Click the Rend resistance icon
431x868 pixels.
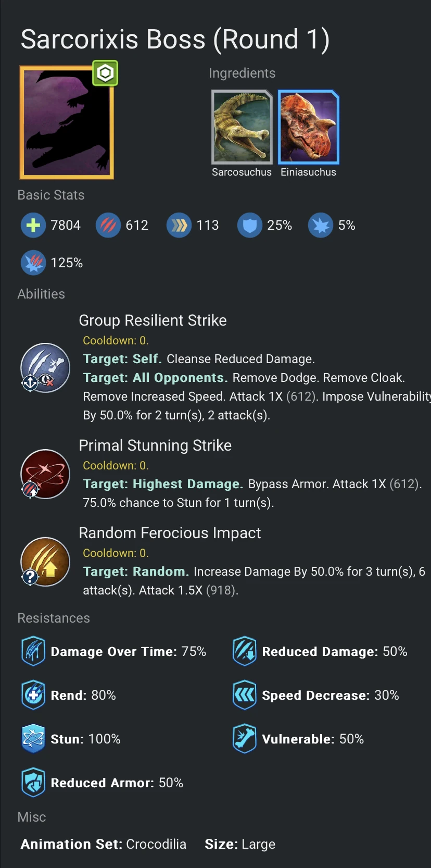(x=33, y=695)
